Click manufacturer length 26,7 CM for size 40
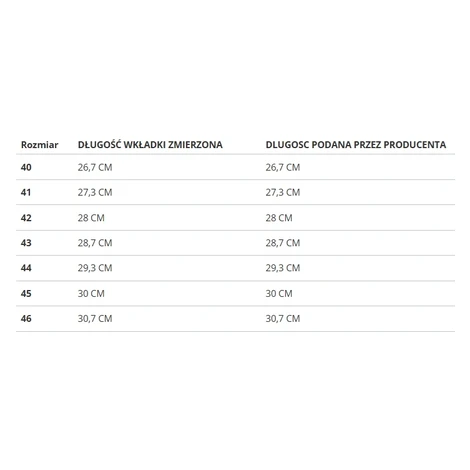This screenshot has height=470, width=470. pyautogui.click(x=283, y=167)
